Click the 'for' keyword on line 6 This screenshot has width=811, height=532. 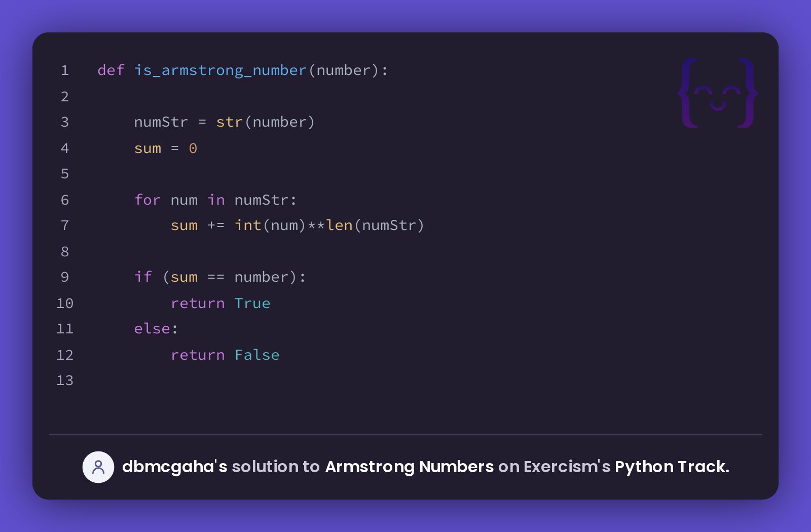(148, 200)
